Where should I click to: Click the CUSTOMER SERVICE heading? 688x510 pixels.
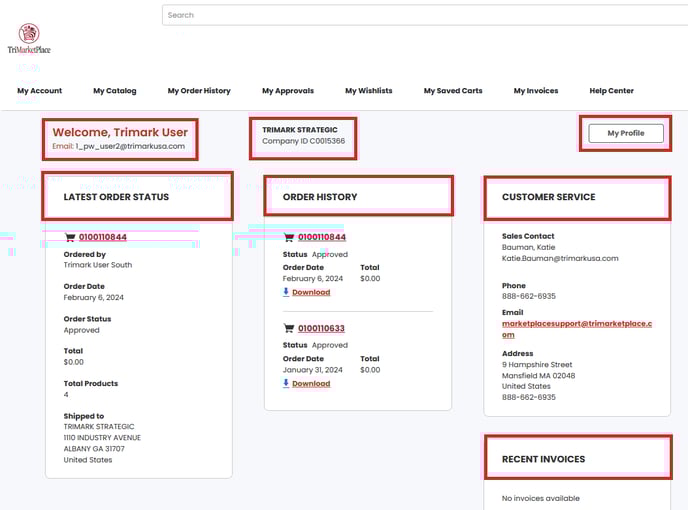click(548, 197)
